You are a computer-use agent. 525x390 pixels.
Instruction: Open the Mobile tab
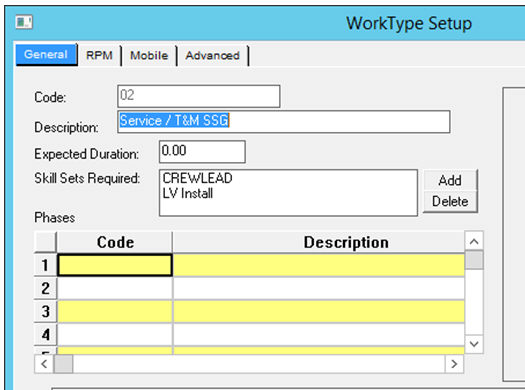tap(149, 55)
